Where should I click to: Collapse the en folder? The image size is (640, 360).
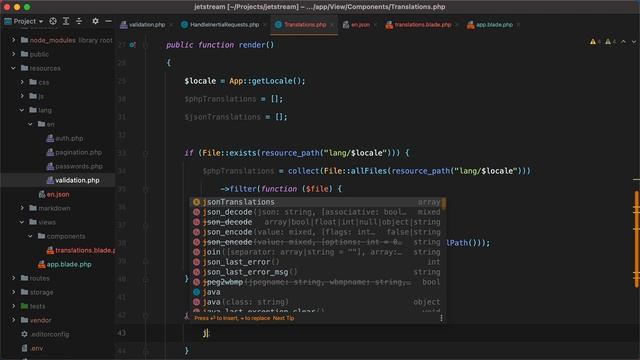[31, 124]
